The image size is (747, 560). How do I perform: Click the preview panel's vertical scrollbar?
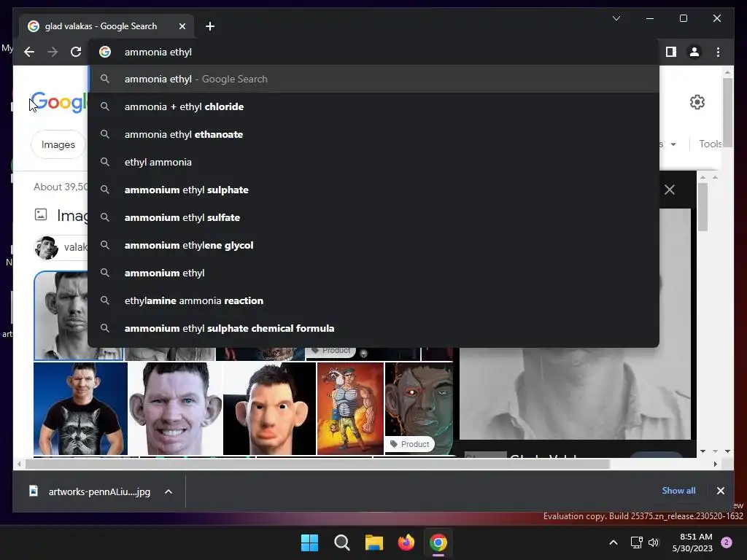[x=703, y=207]
